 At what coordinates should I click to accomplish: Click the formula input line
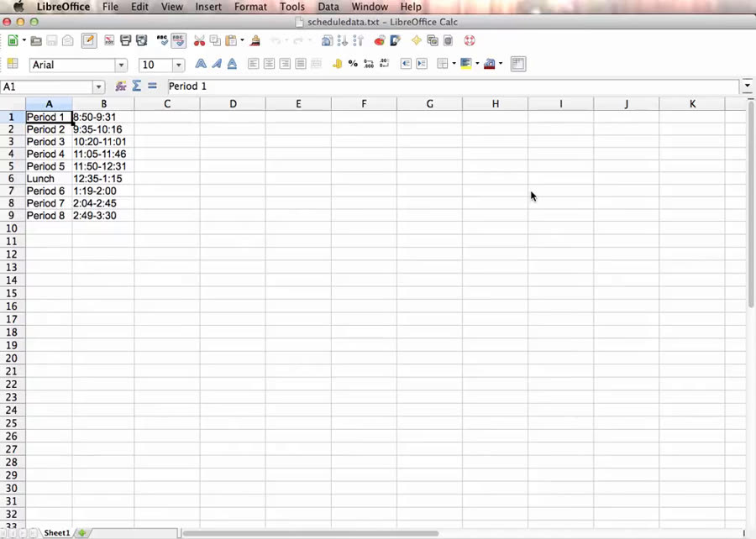(454, 86)
